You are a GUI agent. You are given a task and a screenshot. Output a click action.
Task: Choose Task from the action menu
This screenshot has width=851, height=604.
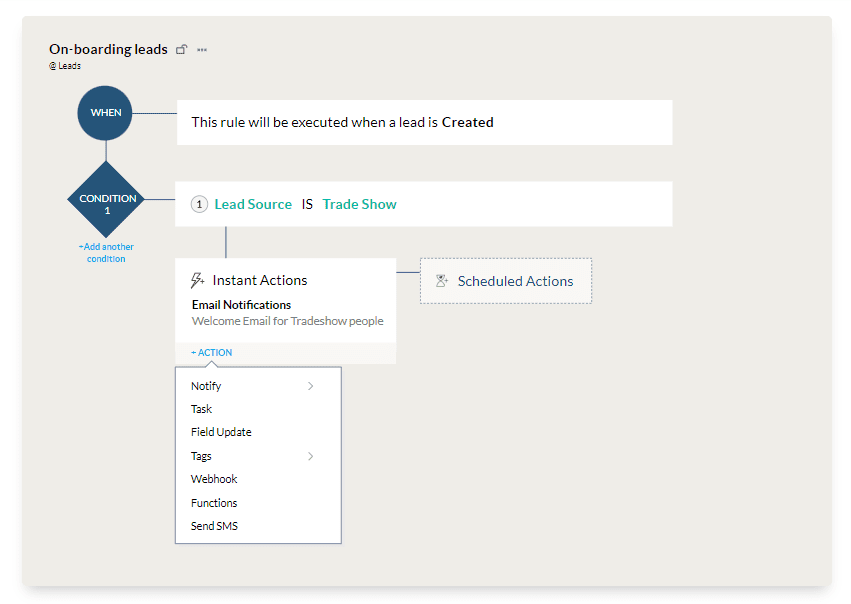tap(201, 409)
